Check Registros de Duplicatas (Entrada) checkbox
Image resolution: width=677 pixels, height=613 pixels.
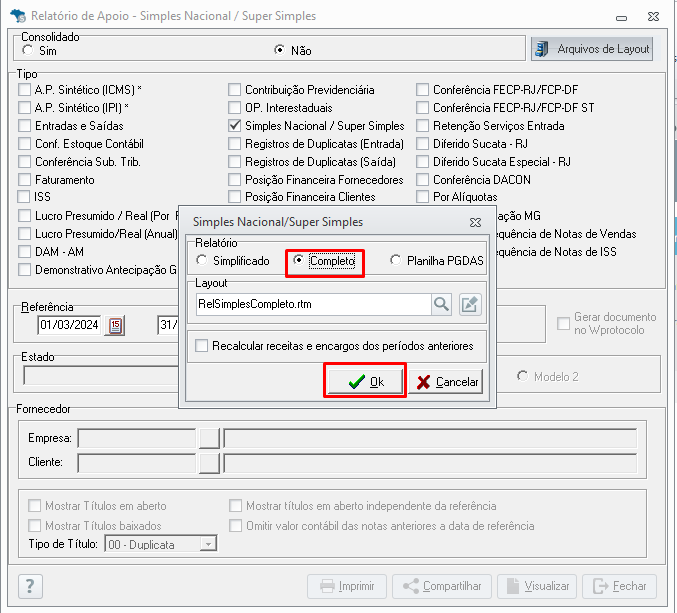(x=234, y=144)
